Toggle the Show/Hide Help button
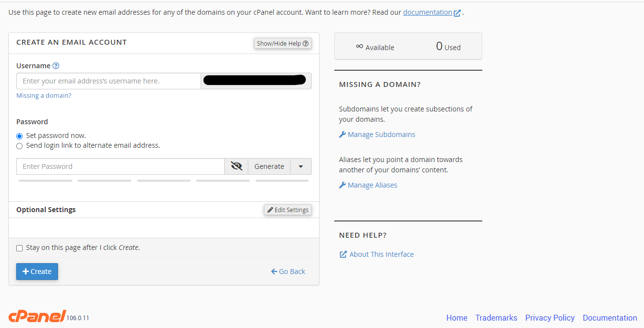 283,43
